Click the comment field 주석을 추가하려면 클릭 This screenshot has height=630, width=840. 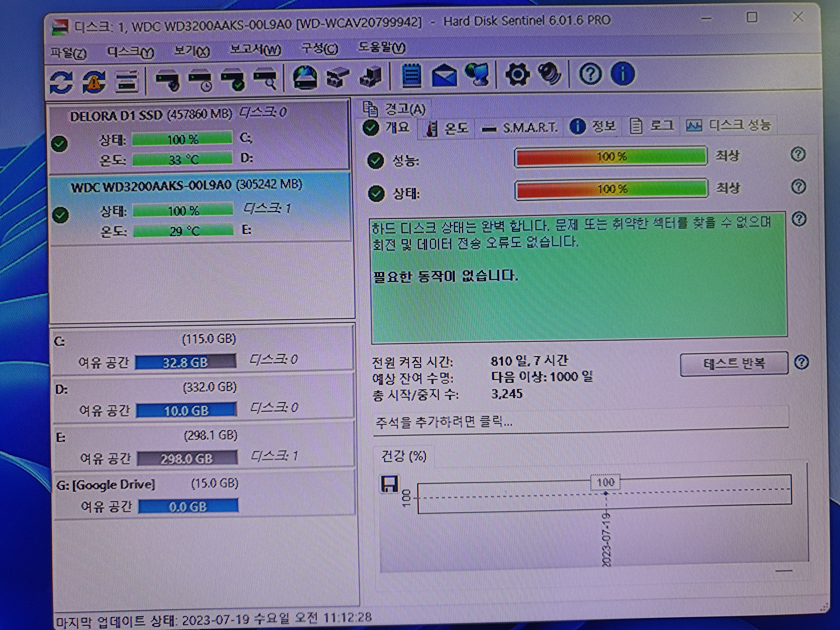tap(581, 421)
